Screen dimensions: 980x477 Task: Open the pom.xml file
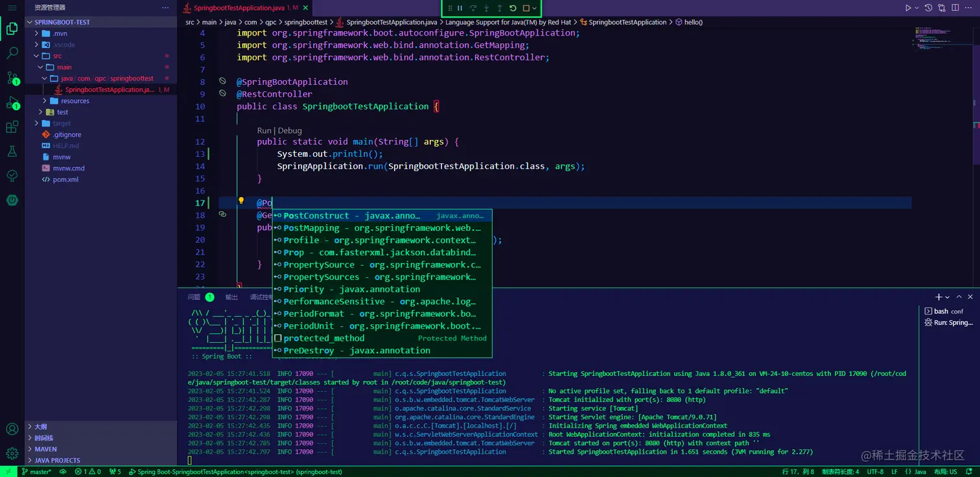tap(101, 180)
